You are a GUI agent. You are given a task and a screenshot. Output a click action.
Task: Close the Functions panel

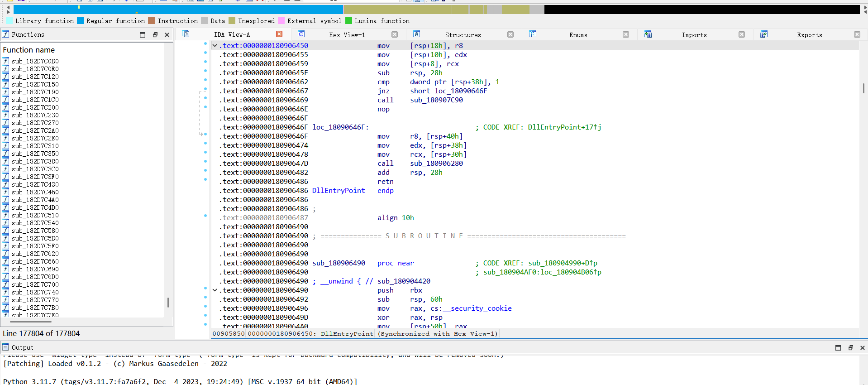(167, 34)
